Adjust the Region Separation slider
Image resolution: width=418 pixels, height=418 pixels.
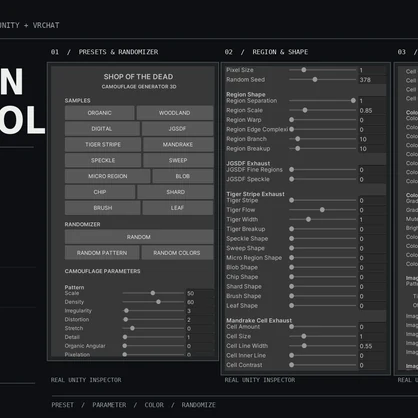pyautogui.click(x=323, y=101)
